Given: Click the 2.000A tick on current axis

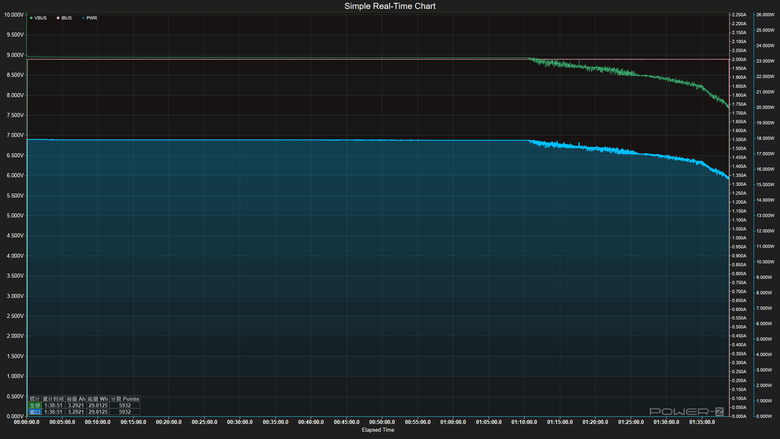Looking at the screenshot, I should click(739, 60).
